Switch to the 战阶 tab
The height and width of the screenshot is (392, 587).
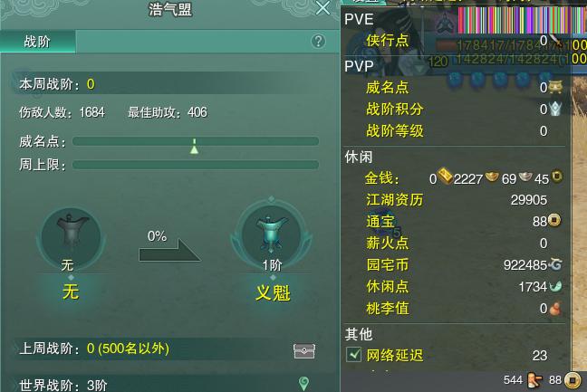(x=38, y=41)
